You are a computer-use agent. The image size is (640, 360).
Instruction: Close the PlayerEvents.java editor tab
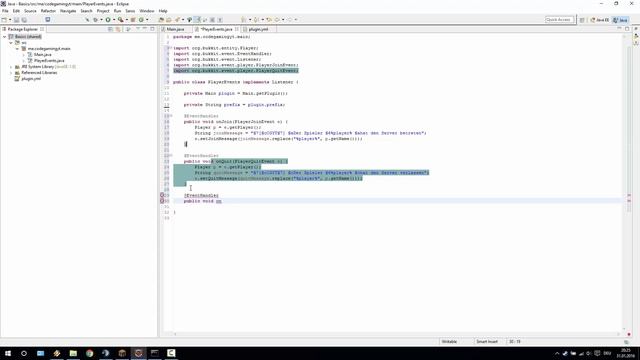[237, 29]
